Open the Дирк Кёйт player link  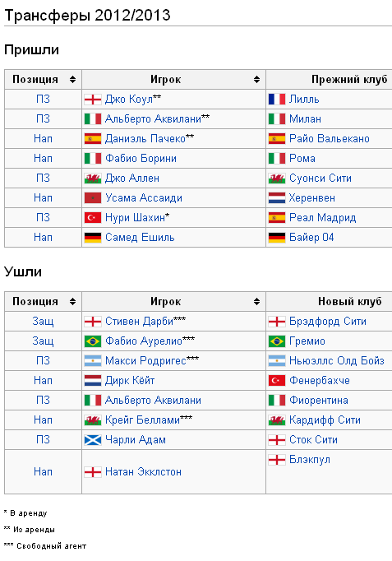coord(130,381)
